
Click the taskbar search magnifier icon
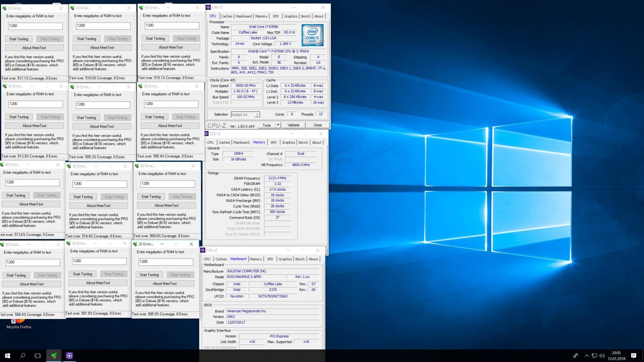click(x=23, y=355)
